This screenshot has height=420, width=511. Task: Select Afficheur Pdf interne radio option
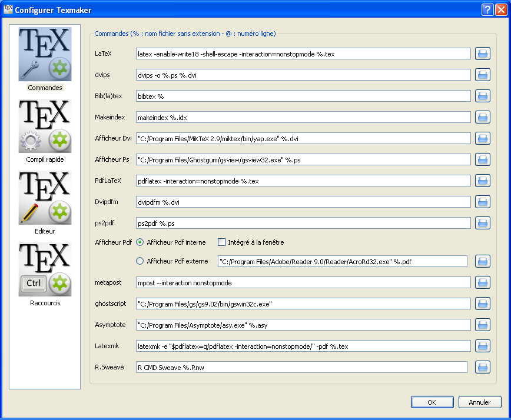pos(140,242)
